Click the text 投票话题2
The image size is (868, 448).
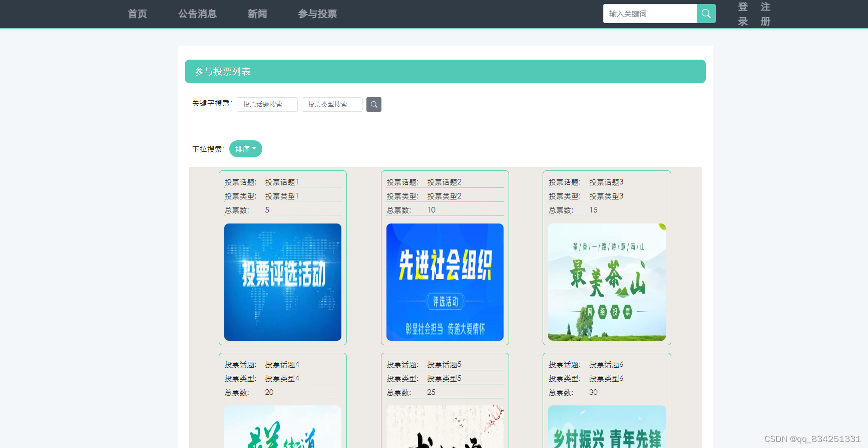point(445,182)
